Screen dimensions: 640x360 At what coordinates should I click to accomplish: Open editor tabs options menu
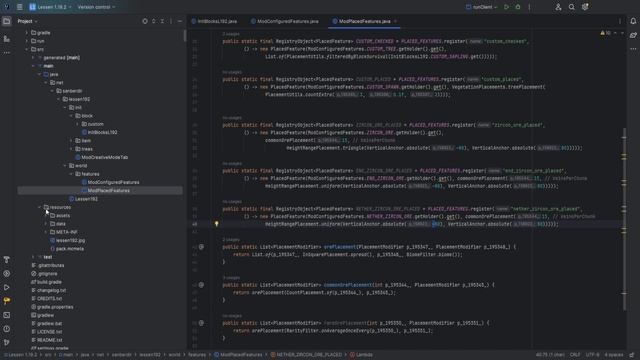620,21
